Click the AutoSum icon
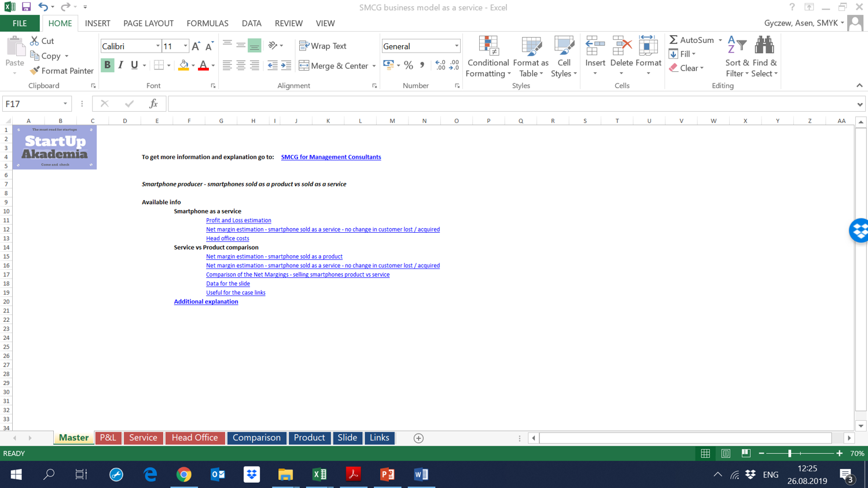This screenshot has width=868, height=488. [x=674, y=40]
